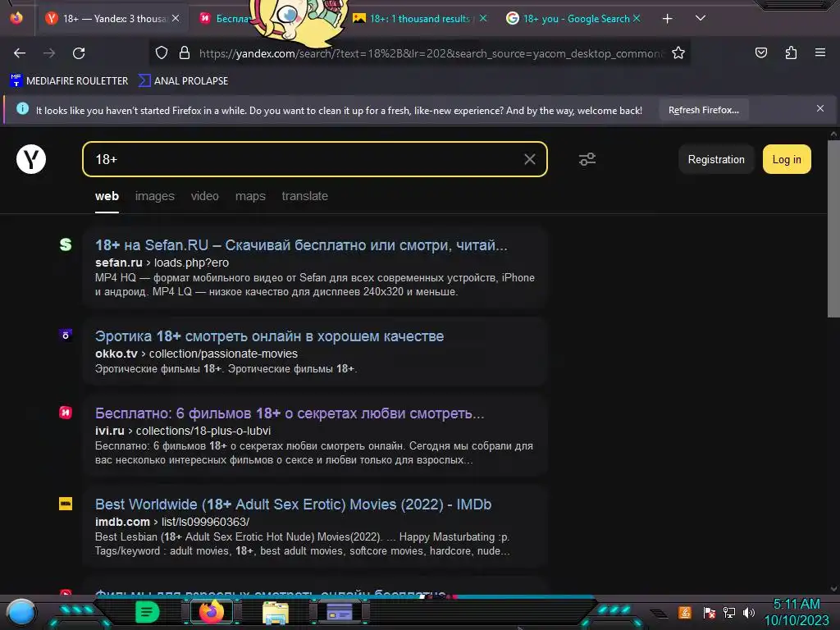
Task: Open the MEDIAFIRE ROULETTER bookmark
Action: click(x=69, y=81)
